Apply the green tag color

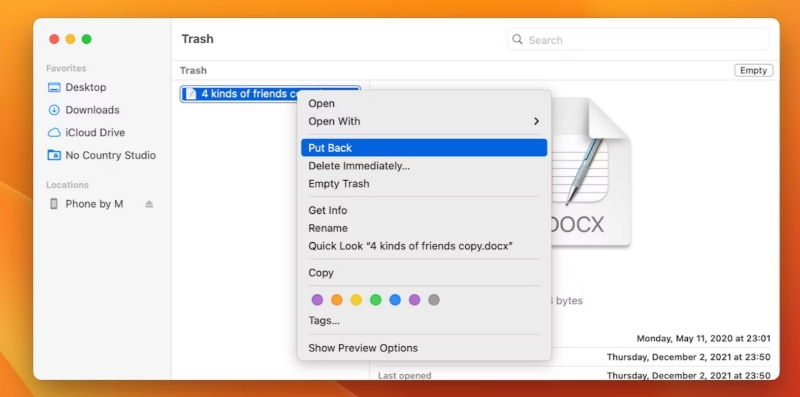376,300
